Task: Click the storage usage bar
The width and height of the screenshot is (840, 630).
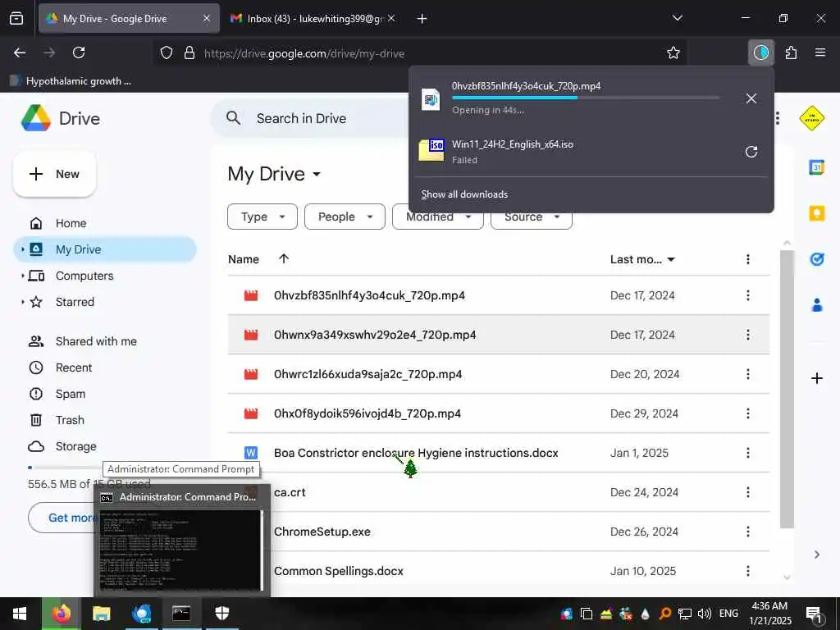Action: click(64, 467)
